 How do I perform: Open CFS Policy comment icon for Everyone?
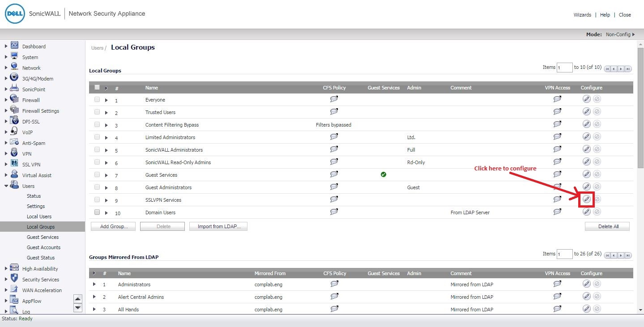(x=334, y=99)
